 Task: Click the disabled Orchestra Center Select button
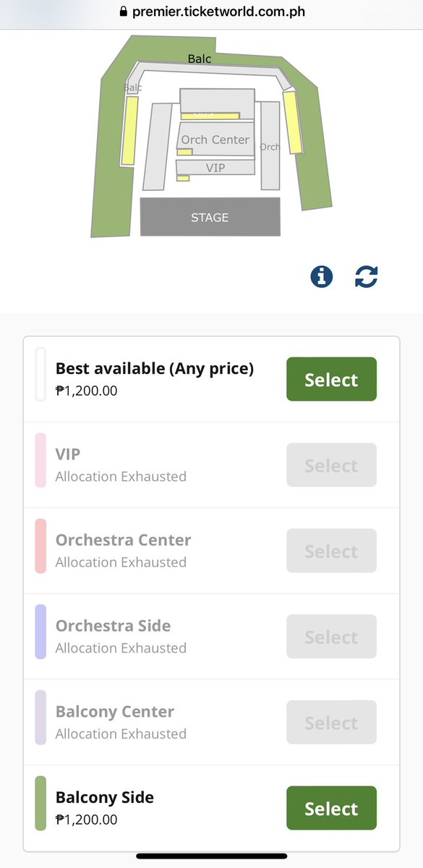pyautogui.click(x=331, y=550)
